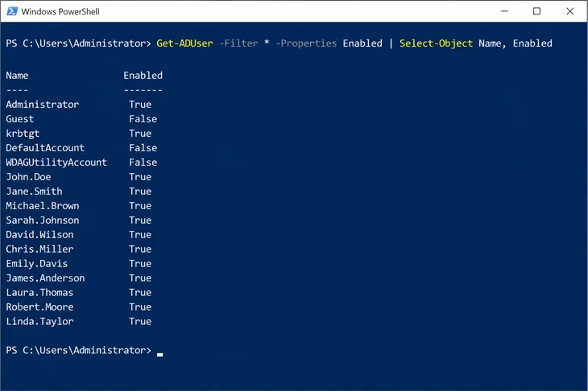Select the Sarah.Johnson user name
The image size is (588, 391).
pos(43,220)
